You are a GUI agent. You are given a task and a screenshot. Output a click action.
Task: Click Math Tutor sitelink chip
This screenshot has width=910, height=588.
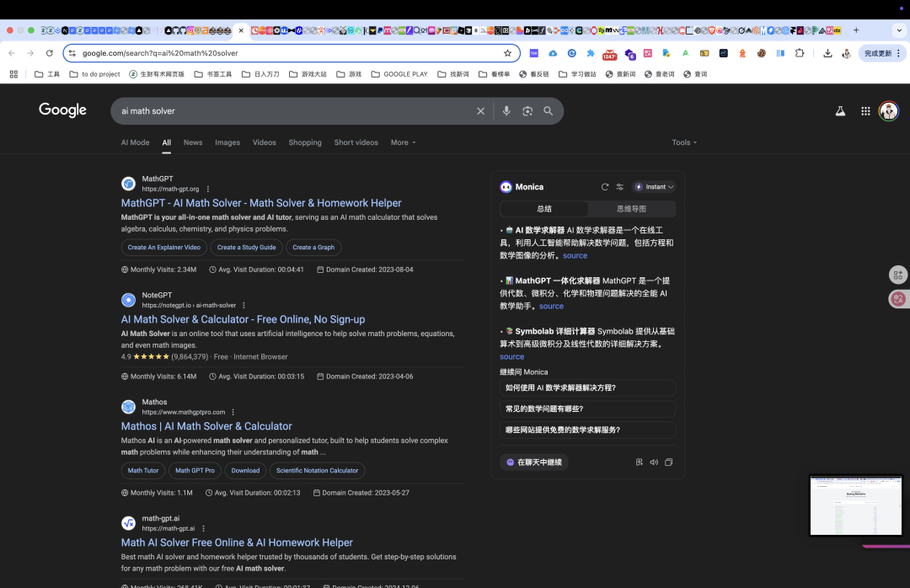coord(142,471)
